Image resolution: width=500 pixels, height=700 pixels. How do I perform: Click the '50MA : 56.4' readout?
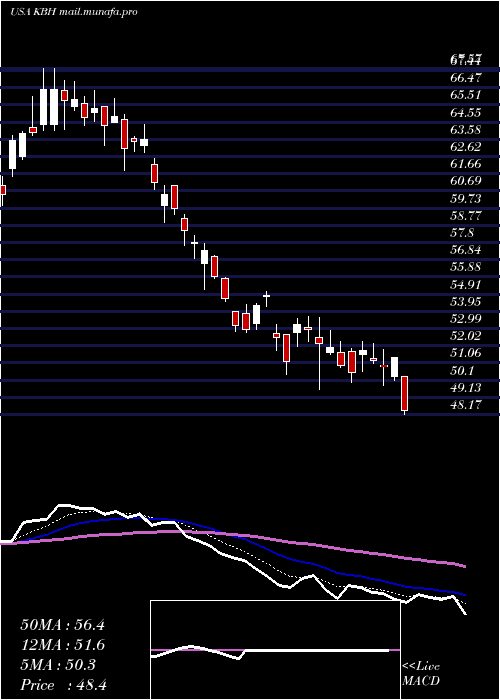tap(62, 625)
